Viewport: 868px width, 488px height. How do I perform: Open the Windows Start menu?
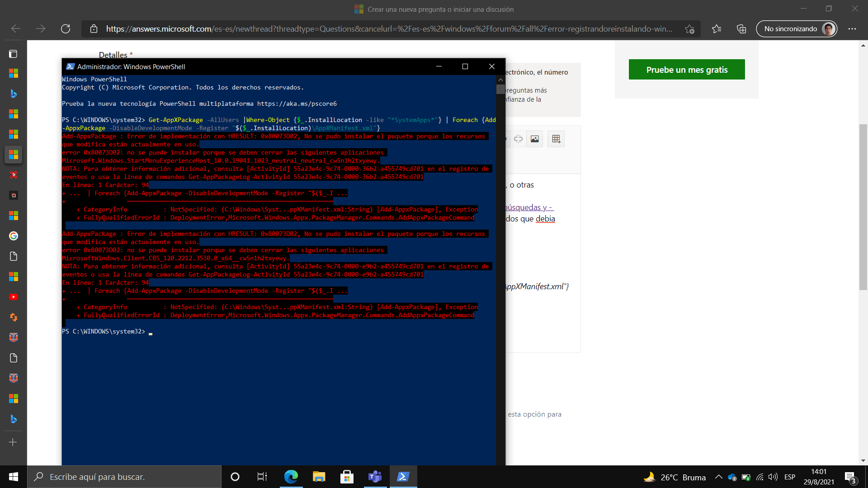pos(14,477)
